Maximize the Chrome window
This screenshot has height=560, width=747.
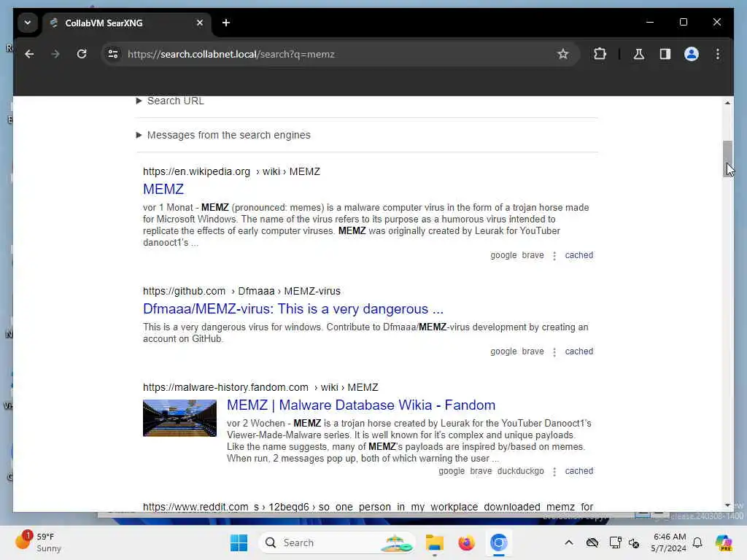coord(683,22)
